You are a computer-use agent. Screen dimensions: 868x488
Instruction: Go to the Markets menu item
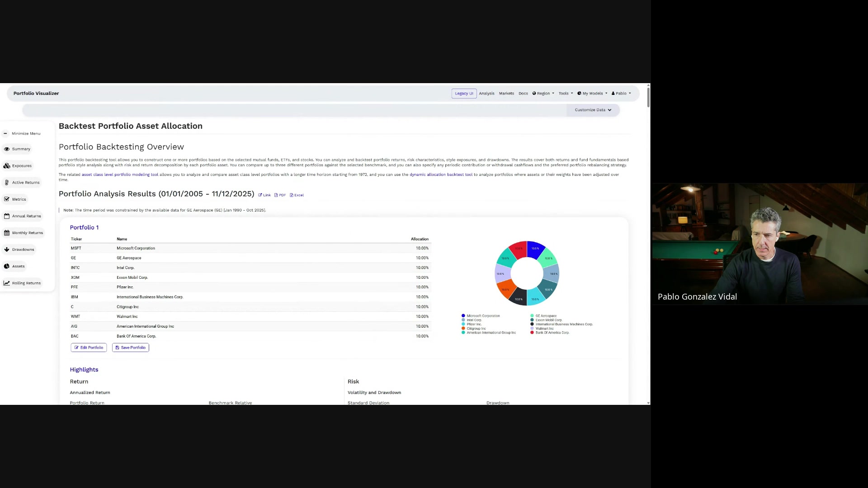506,94
